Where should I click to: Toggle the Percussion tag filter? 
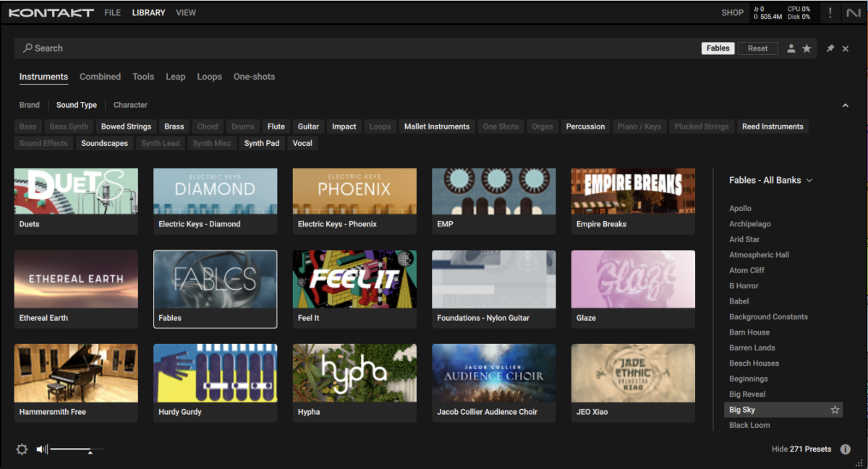pos(585,126)
